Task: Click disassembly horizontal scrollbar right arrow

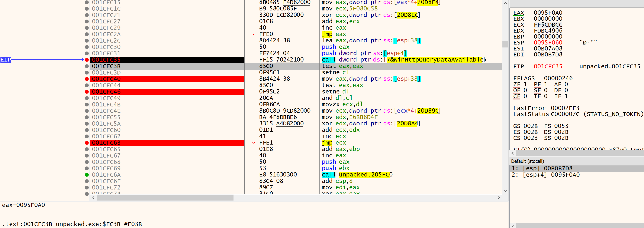Action: [x=499, y=198]
